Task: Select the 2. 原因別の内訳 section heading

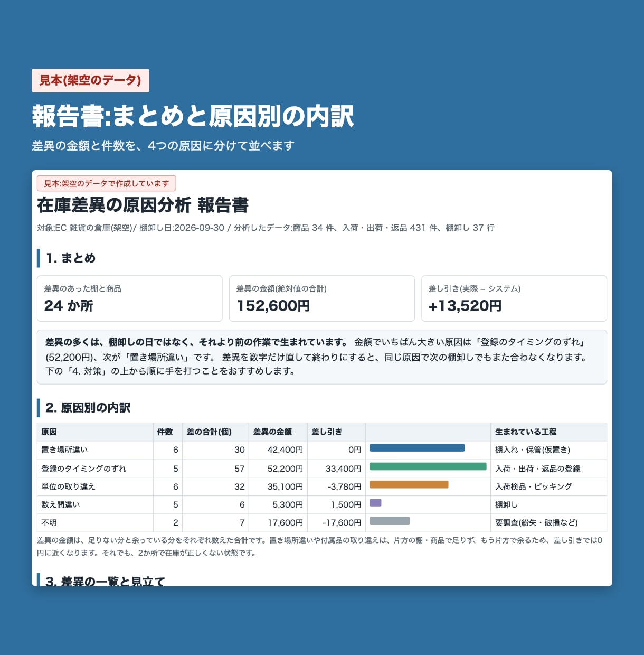Action: 88,408
